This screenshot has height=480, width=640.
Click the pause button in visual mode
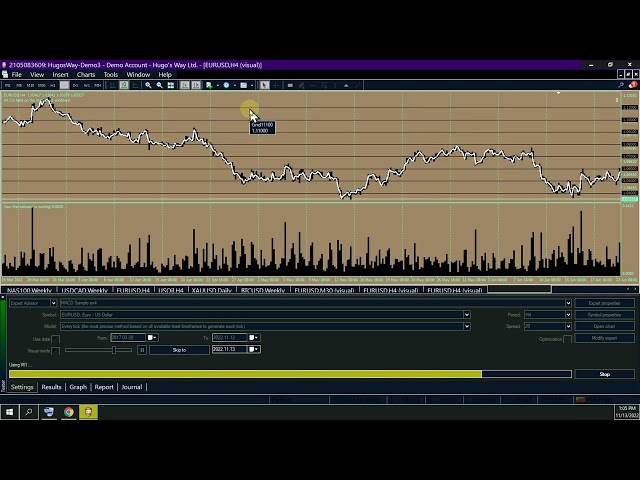(142, 350)
